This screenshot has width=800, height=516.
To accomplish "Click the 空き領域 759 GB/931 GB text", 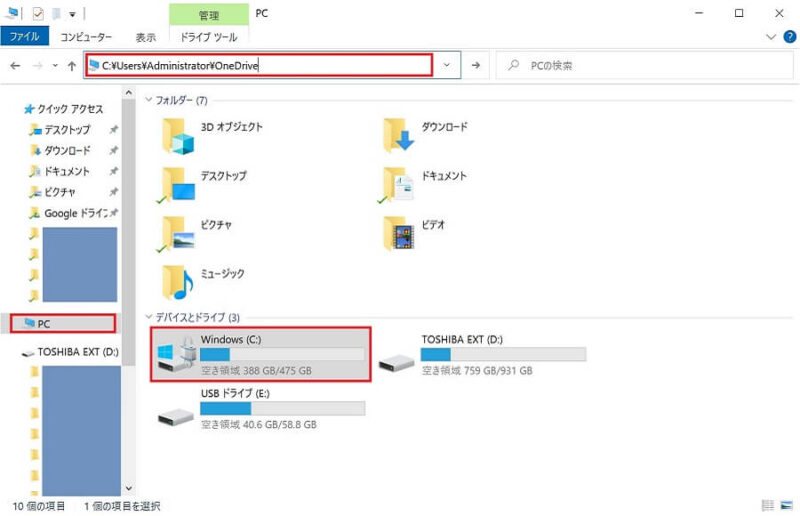I will click(477, 371).
